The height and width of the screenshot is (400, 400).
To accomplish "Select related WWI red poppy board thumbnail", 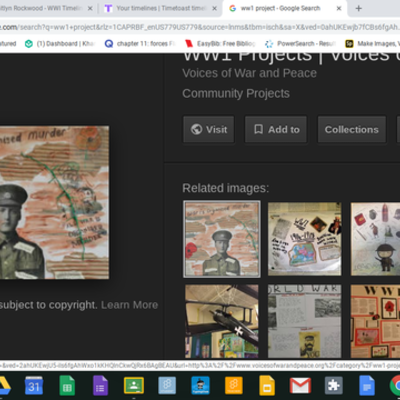I will [x=375, y=321].
